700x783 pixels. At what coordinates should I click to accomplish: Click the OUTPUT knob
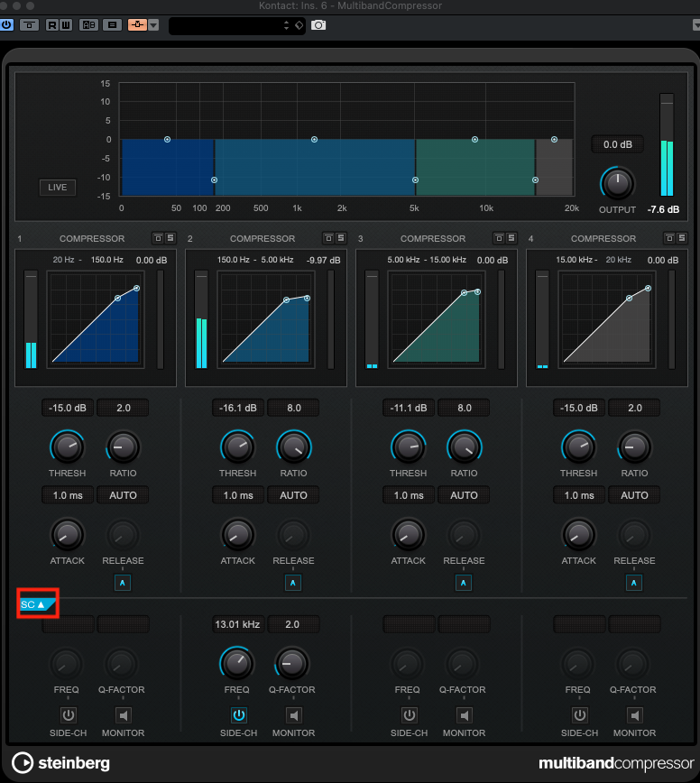click(617, 183)
